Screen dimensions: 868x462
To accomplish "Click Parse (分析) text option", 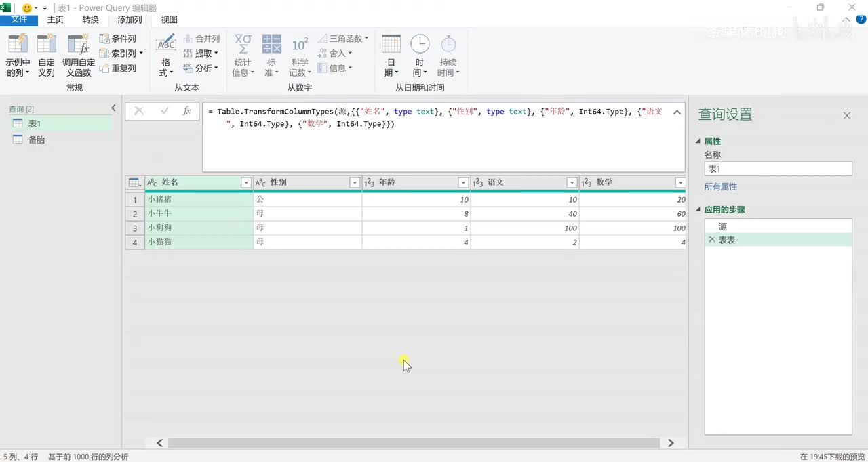I will pos(201,68).
